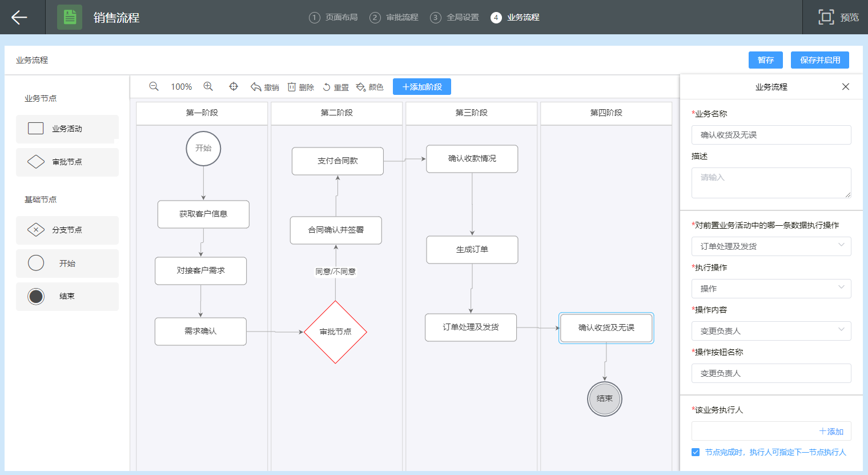Click the center canvas crosshair icon
This screenshot has width=868, height=475.
click(x=234, y=86)
